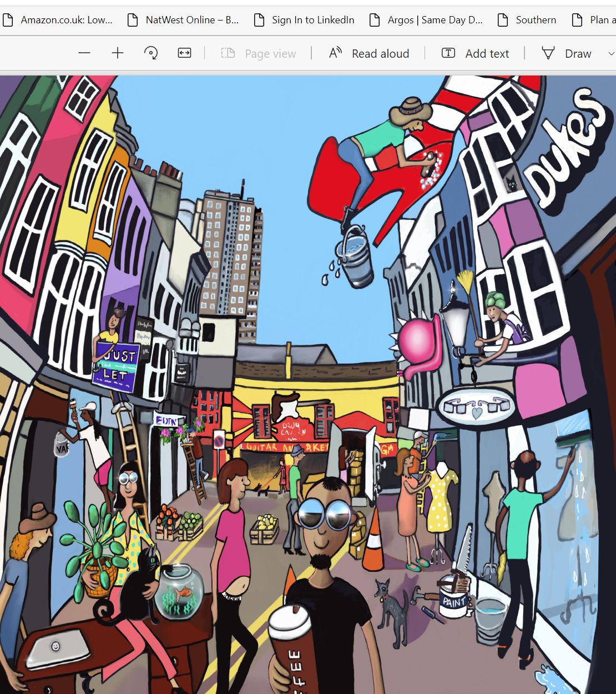Click the Read aloud label

tap(380, 54)
